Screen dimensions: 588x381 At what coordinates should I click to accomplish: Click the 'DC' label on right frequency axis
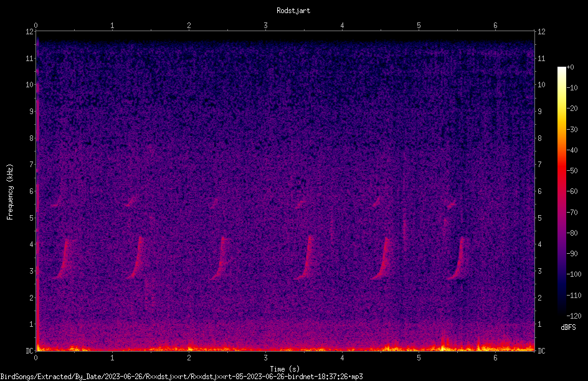tap(541, 350)
